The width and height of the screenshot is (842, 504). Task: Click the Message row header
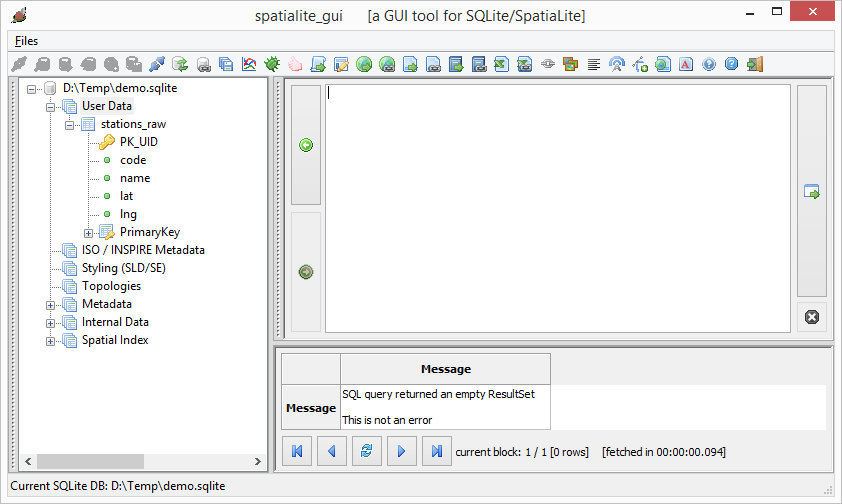point(311,407)
